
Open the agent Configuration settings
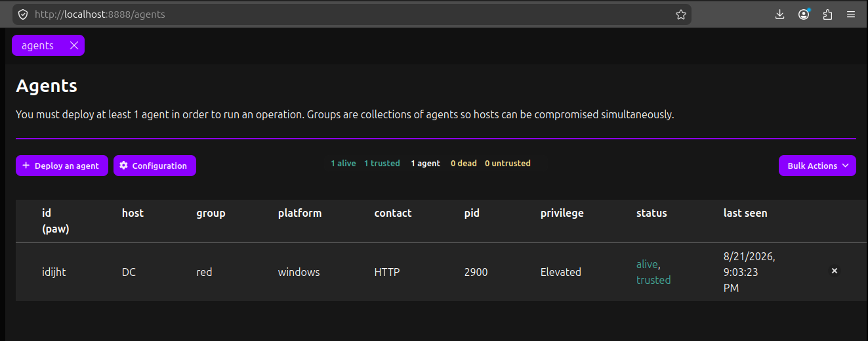click(x=155, y=166)
